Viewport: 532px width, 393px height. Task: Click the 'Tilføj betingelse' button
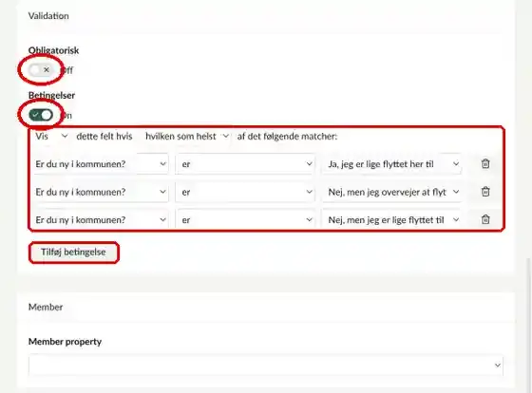point(74,253)
